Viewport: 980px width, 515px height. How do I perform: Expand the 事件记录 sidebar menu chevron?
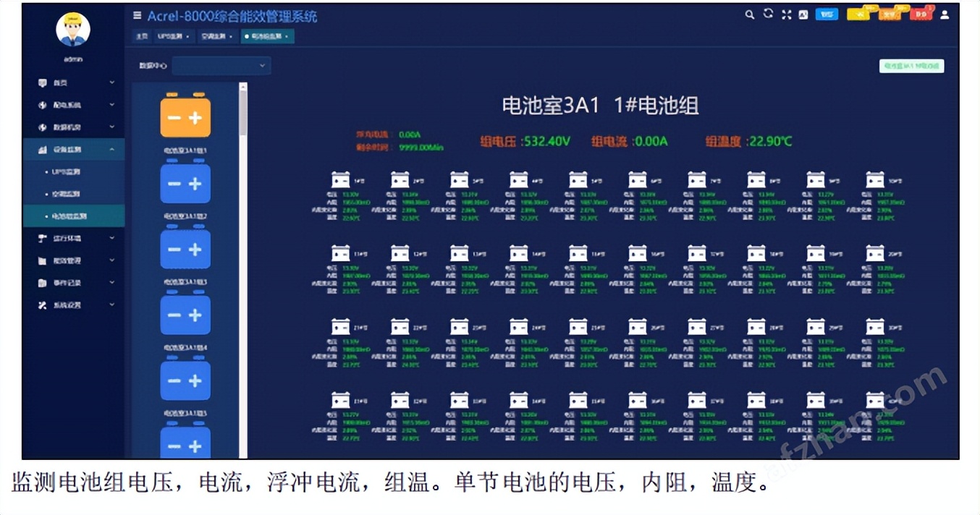(x=112, y=282)
